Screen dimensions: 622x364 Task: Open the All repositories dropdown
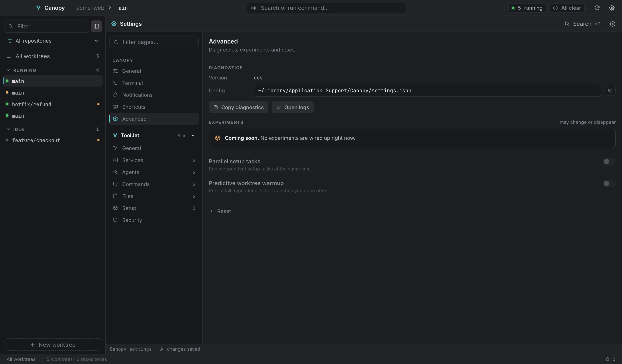(53, 41)
